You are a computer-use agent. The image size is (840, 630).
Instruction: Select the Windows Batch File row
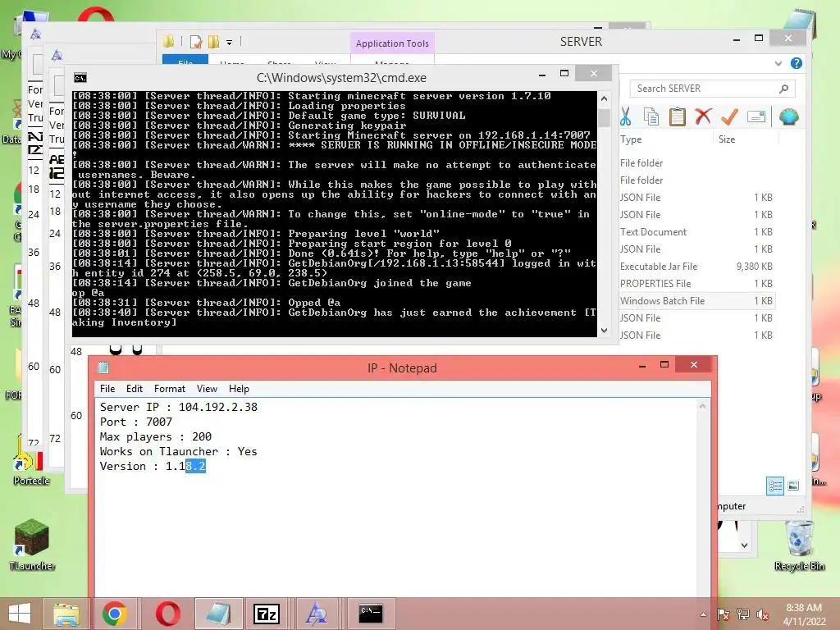(x=697, y=300)
